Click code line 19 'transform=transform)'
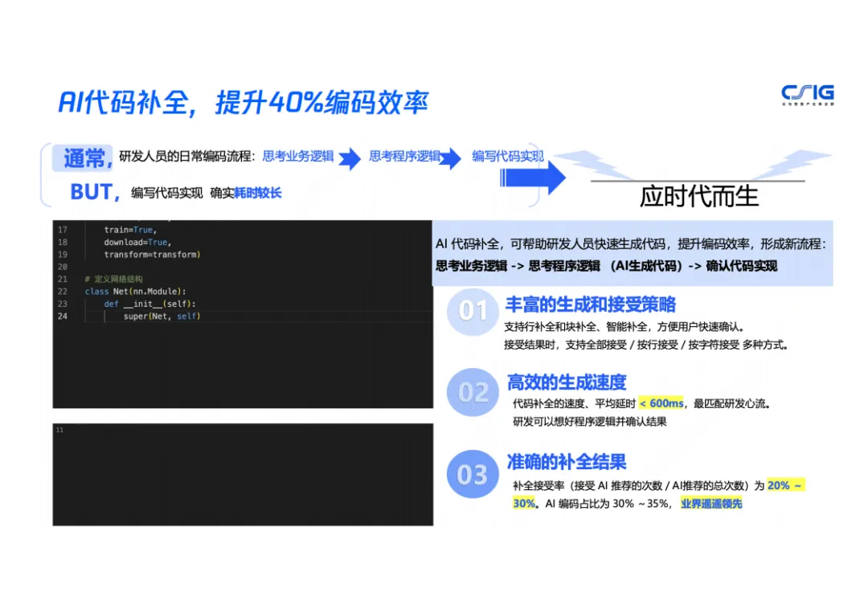The image size is (868, 613). coord(152,255)
